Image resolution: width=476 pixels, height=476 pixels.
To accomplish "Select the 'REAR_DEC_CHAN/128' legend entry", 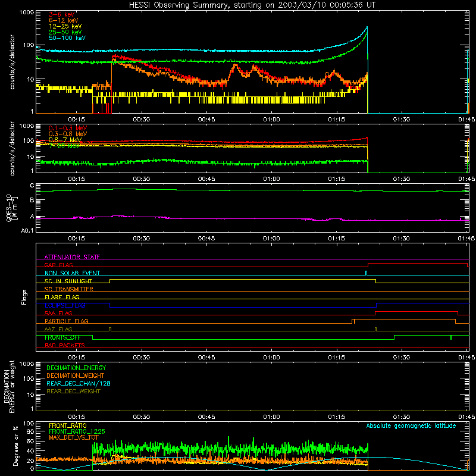I will (x=79, y=383).
